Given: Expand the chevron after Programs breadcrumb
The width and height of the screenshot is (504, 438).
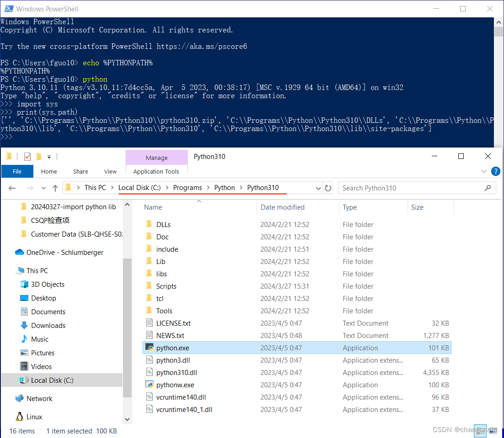Looking at the screenshot, I should point(208,188).
